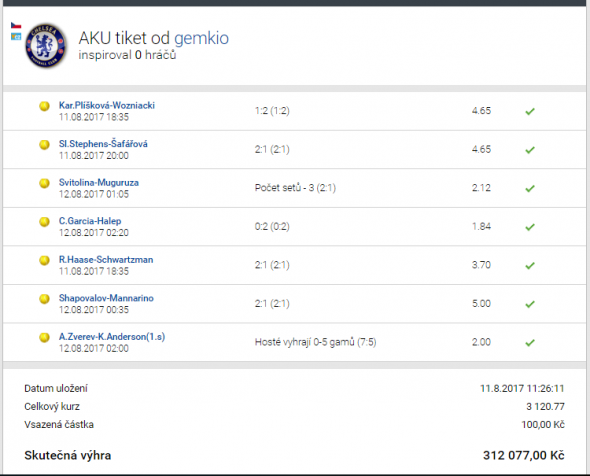Click the Czech flag icon
Screen dimensions: 590x476
point(16,26)
